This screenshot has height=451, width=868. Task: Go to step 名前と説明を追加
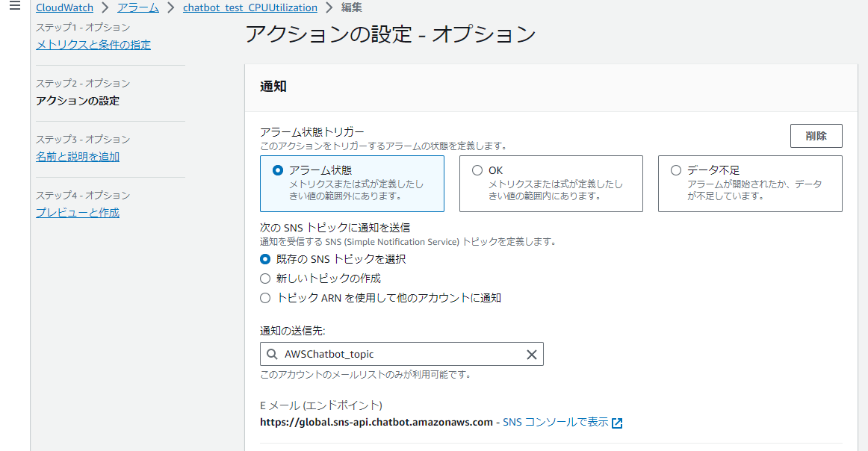pyautogui.click(x=78, y=157)
